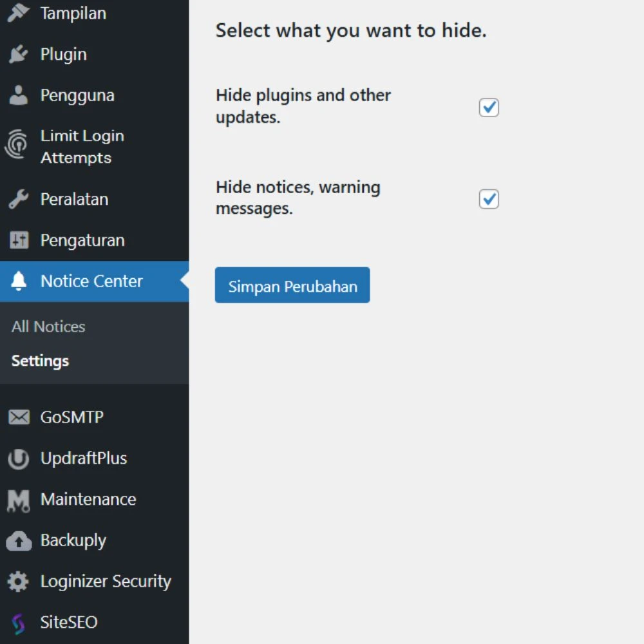This screenshot has height=644, width=644.
Task: Uncheck Hide plugins and other updates
Action: click(489, 108)
